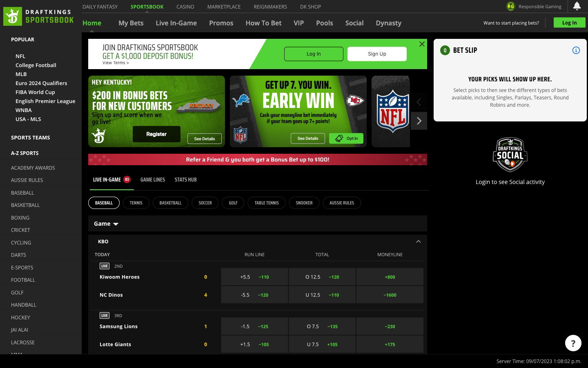
Task: Collapse the KBO league section
Action: coord(418,242)
